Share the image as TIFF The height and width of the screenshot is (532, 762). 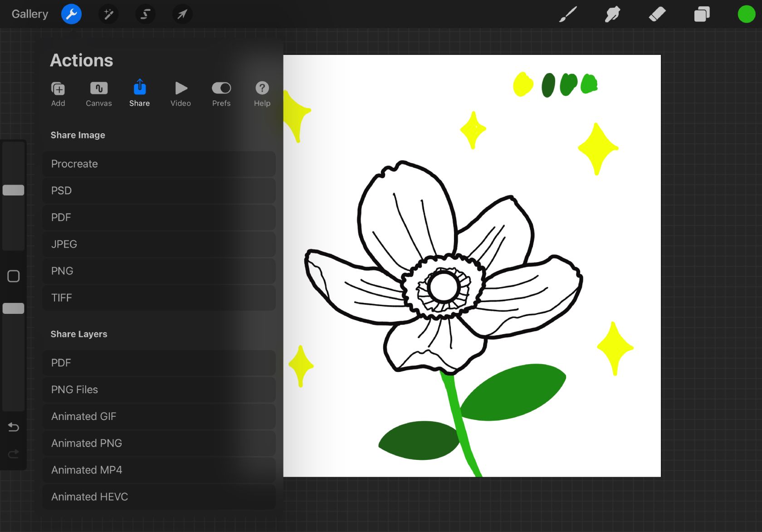click(159, 298)
